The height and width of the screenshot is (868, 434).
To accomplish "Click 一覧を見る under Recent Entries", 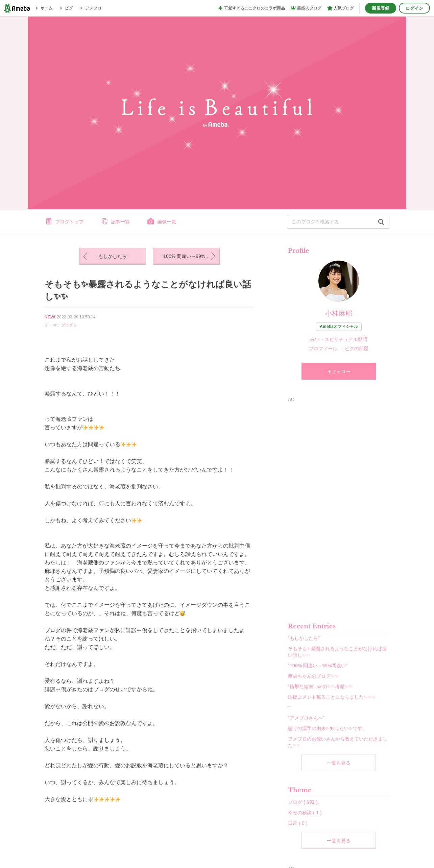I will [339, 763].
